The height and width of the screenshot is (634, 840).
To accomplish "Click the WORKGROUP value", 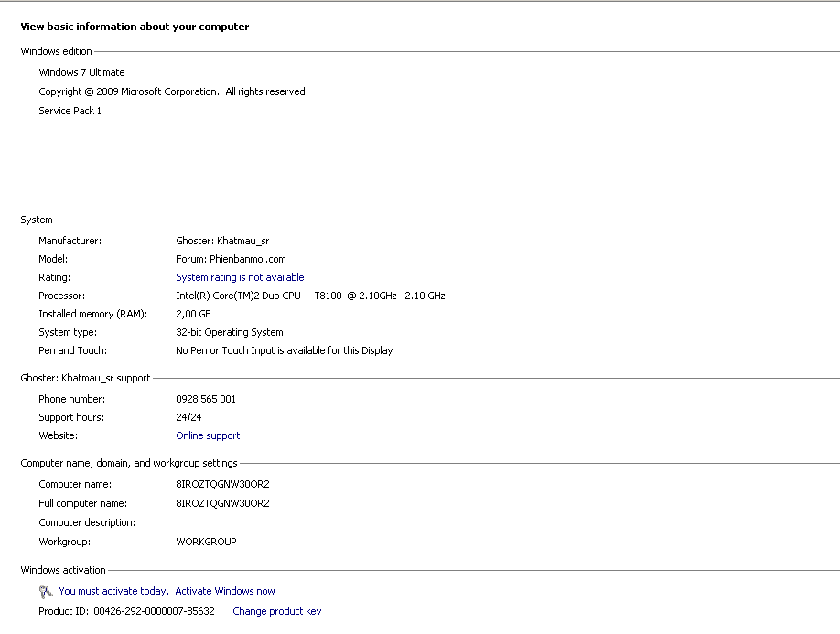I will 206,542.
